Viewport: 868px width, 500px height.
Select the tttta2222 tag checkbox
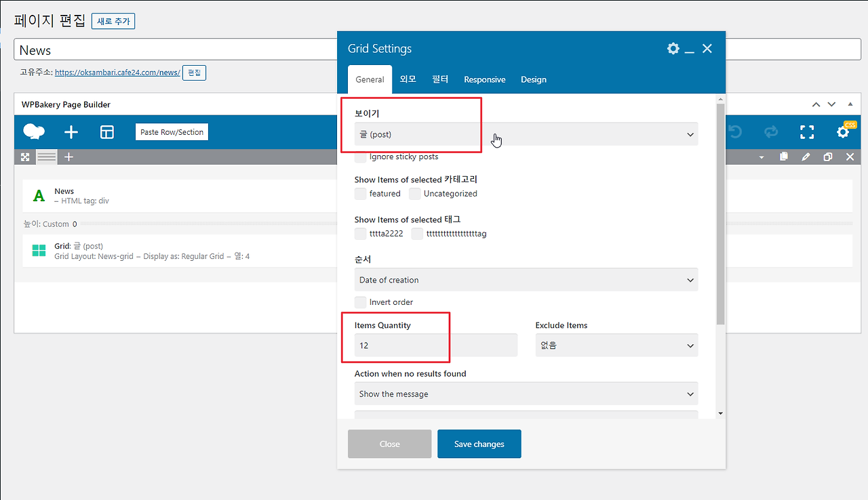point(361,234)
